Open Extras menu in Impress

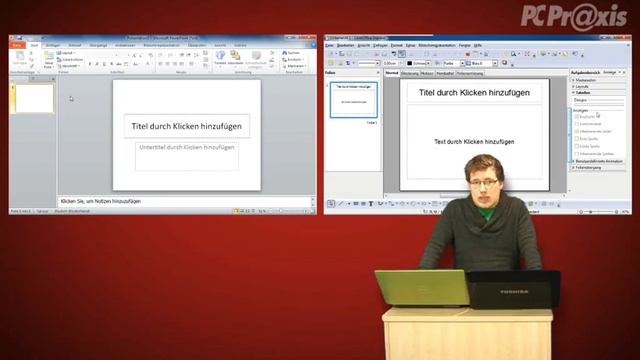[411, 45]
